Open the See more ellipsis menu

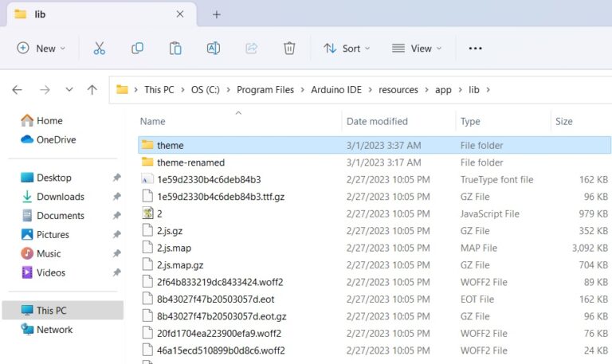475,49
